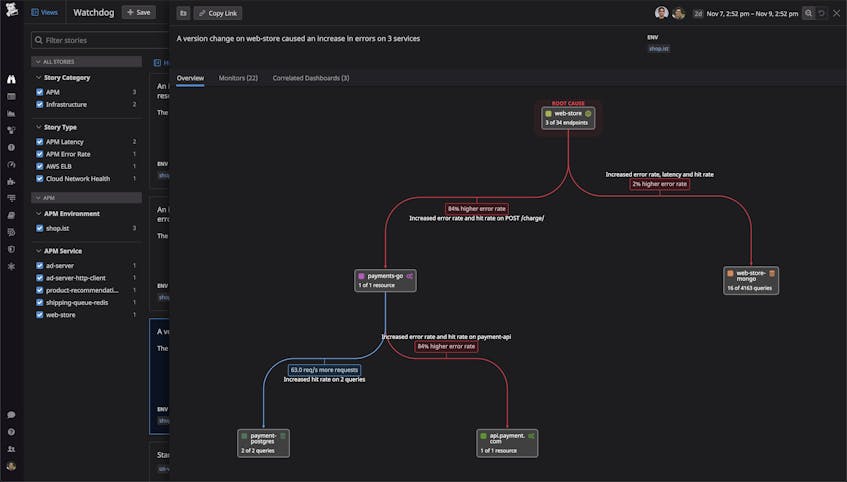Open the integrations asterisk sidebar icon
Viewport: 847px width, 482px height.
coord(11,266)
